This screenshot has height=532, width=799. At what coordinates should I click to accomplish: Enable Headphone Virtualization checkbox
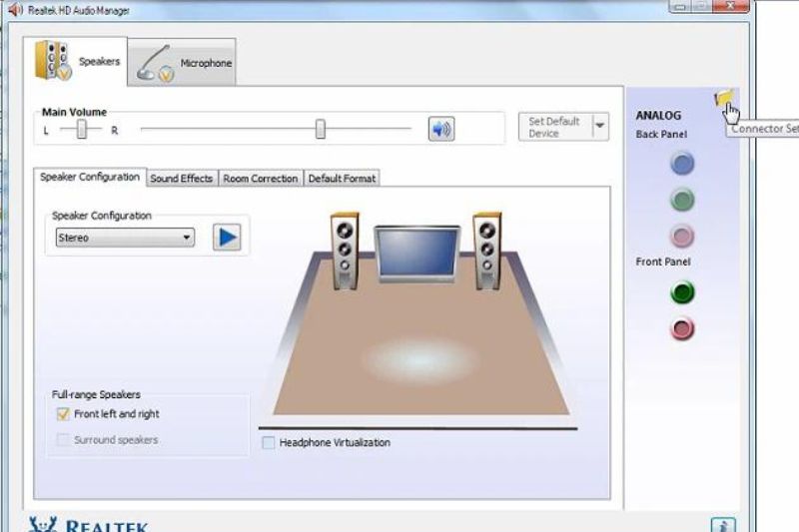pos(268,442)
